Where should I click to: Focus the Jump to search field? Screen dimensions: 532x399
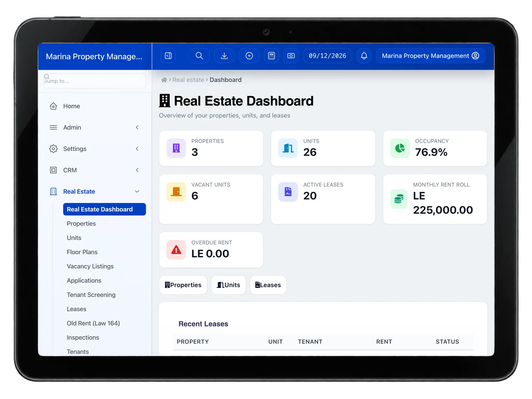tap(95, 81)
